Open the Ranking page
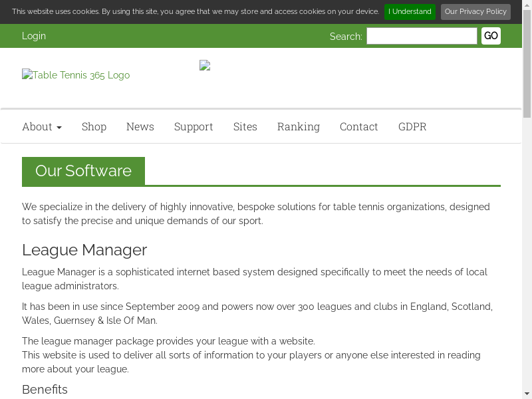Viewport: 532px width, 399px height. [299, 126]
